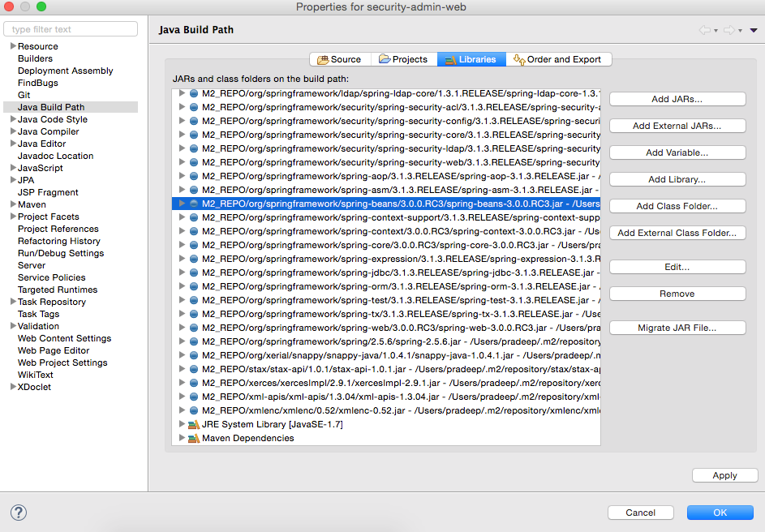
Task: Select the spring-web-3.0.0.RC3.jar row
Action: [386, 328]
